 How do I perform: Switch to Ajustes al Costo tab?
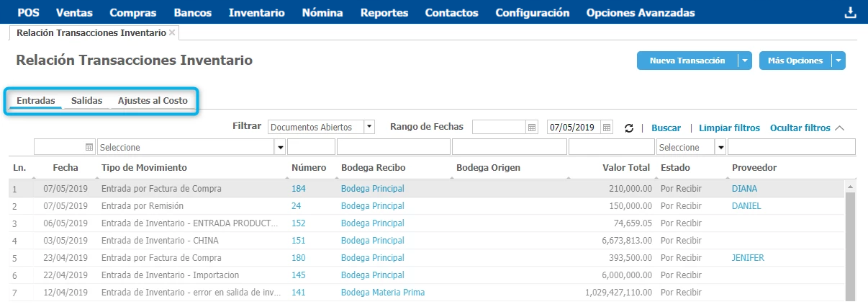(x=153, y=101)
